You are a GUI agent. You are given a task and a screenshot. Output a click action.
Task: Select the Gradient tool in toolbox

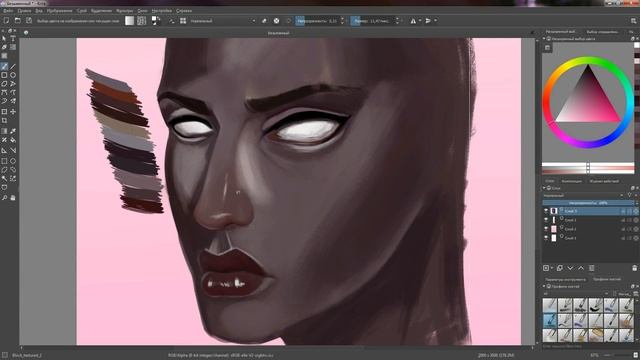tap(4, 131)
